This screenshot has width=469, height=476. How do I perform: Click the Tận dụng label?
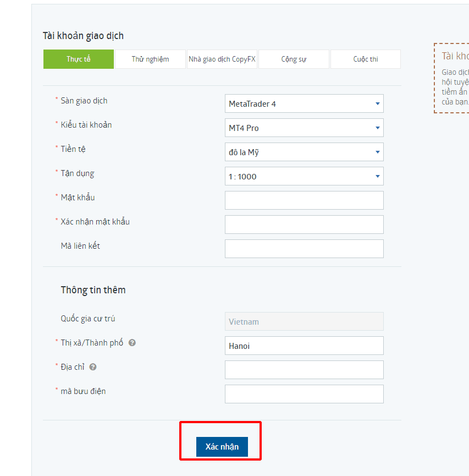pos(78,173)
